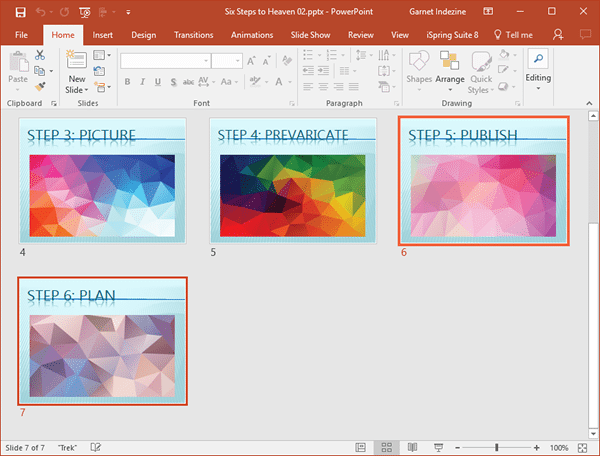Click the zoom slider handle
Image resolution: width=600 pixels, height=456 pixels.
coord(497,447)
